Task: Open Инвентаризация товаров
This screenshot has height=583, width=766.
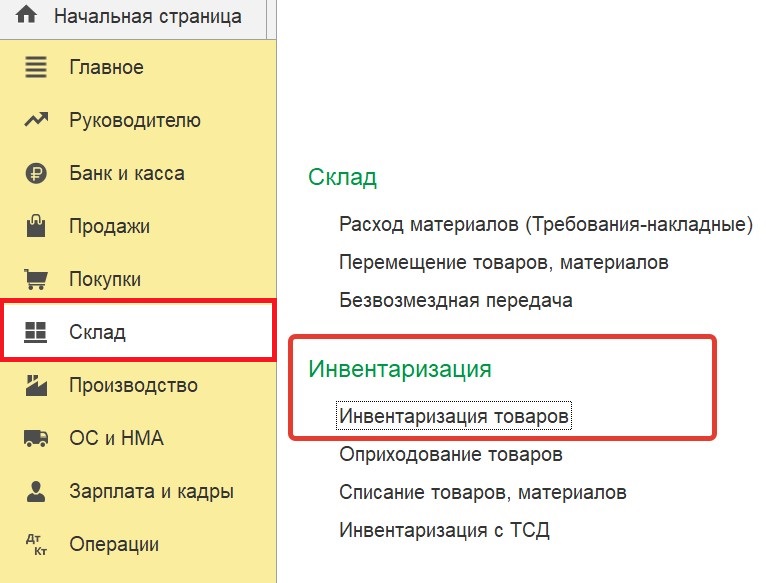Action: (x=454, y=416)
